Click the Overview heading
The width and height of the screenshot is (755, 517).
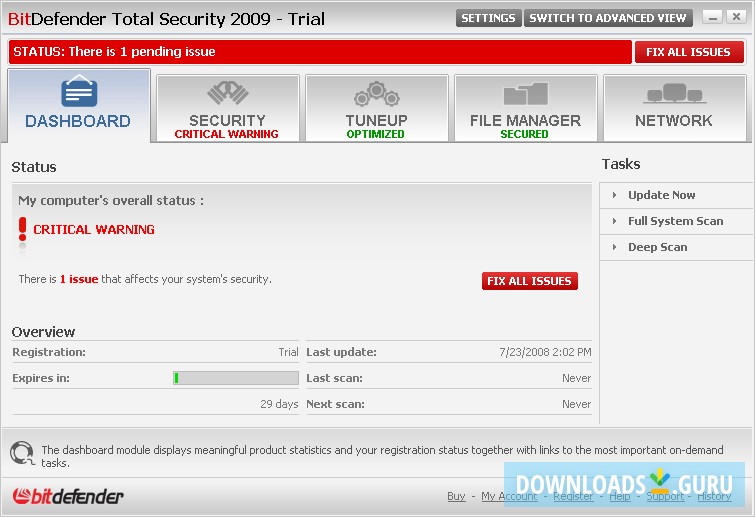click(x=43, y=332)
